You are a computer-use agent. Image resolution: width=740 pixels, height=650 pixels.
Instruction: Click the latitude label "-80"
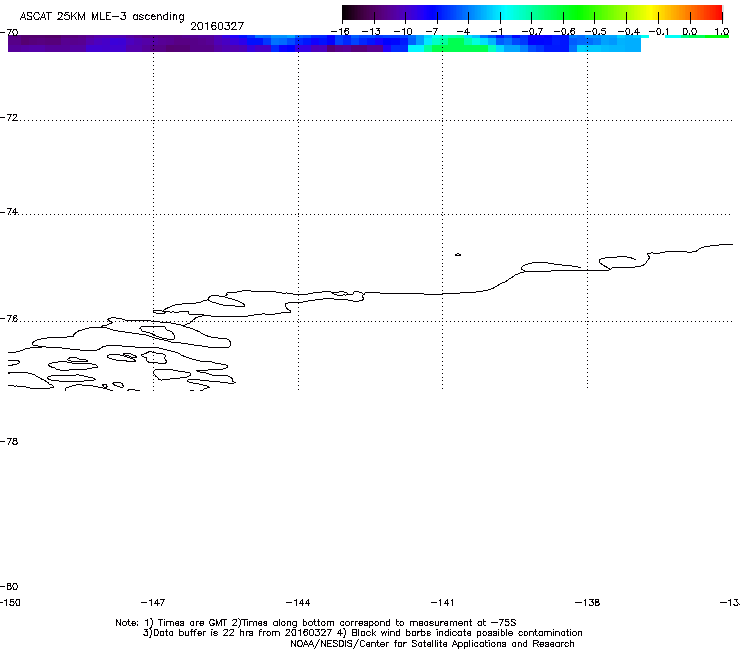pos(9,586)
